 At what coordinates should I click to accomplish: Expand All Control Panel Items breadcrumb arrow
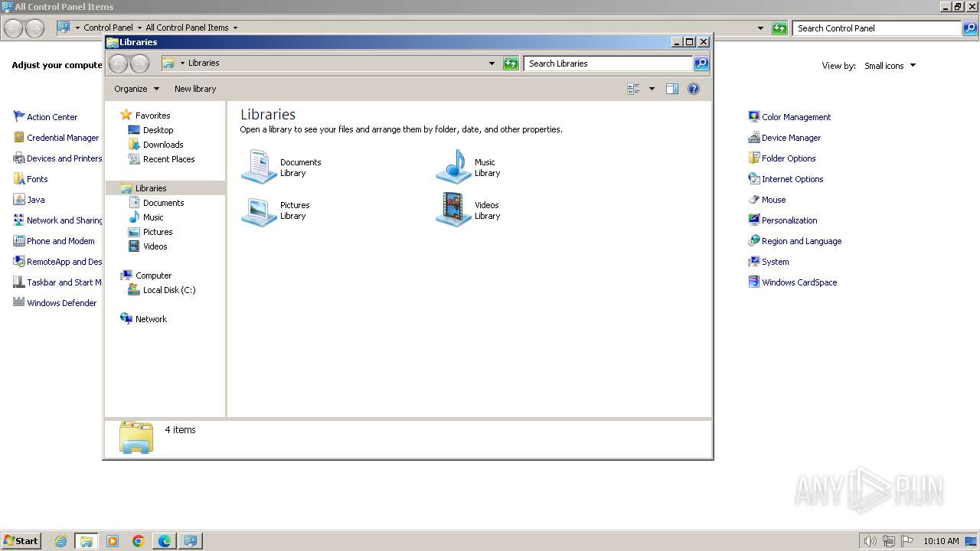pyautogui.click(x=235, y=28)
